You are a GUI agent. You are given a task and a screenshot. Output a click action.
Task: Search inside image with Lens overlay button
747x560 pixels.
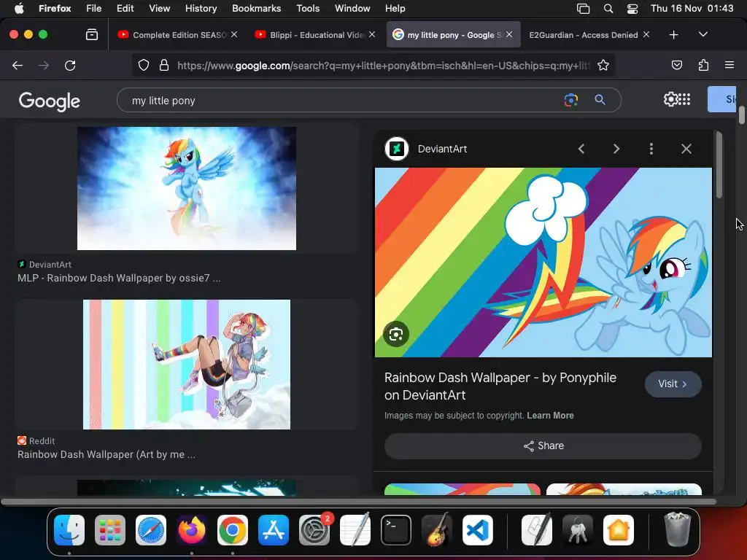pos(396,334)
